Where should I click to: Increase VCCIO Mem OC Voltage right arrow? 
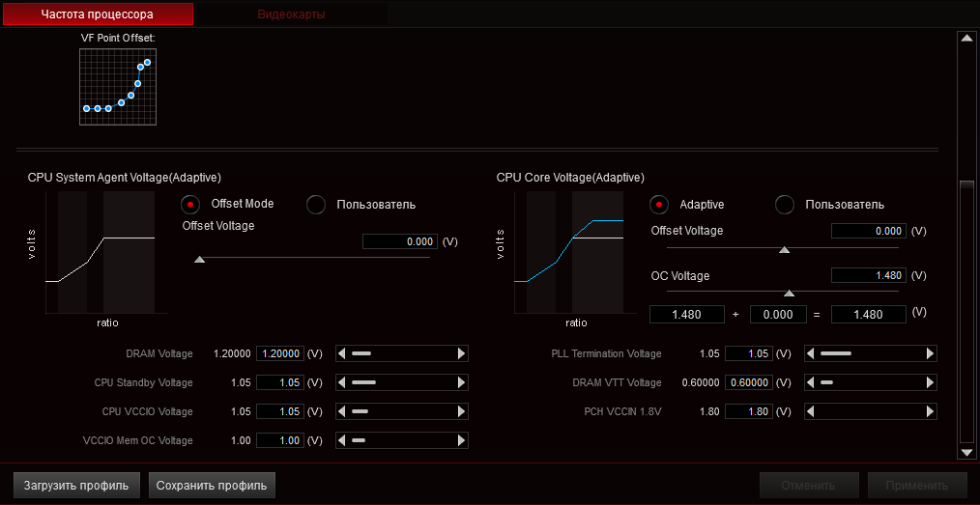[x=462, y=440]
